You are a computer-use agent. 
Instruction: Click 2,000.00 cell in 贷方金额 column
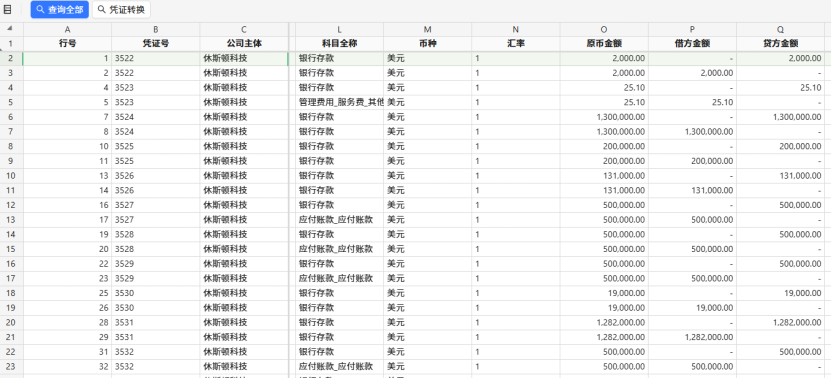click(x=781, y=58)
